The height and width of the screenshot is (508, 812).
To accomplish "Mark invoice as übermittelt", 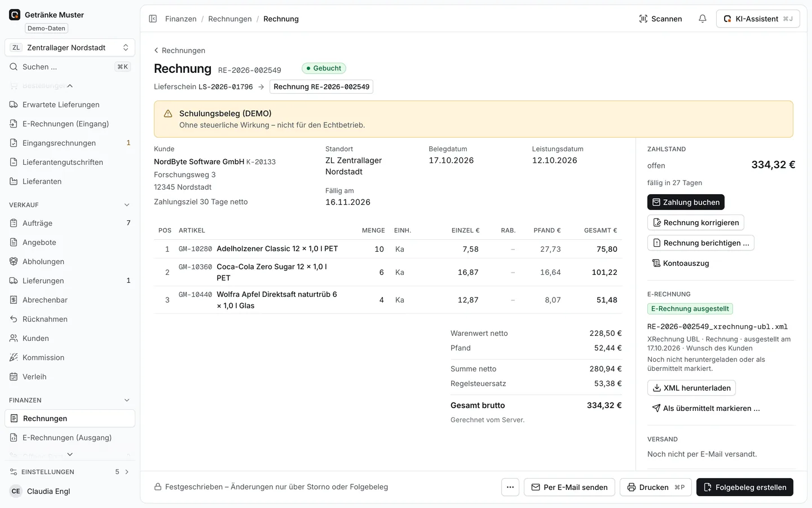I will (x=705, y=408).
